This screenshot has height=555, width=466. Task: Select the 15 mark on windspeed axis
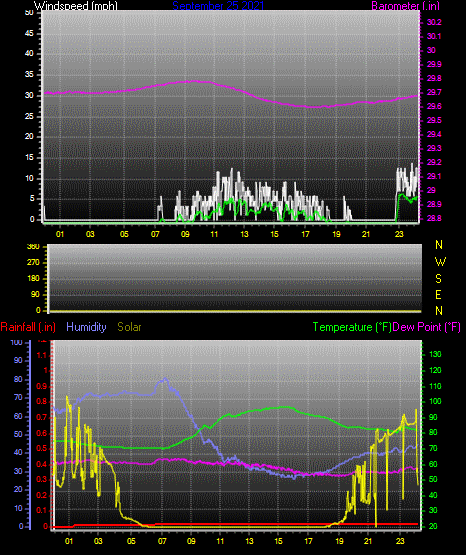[x=29, y=158]
